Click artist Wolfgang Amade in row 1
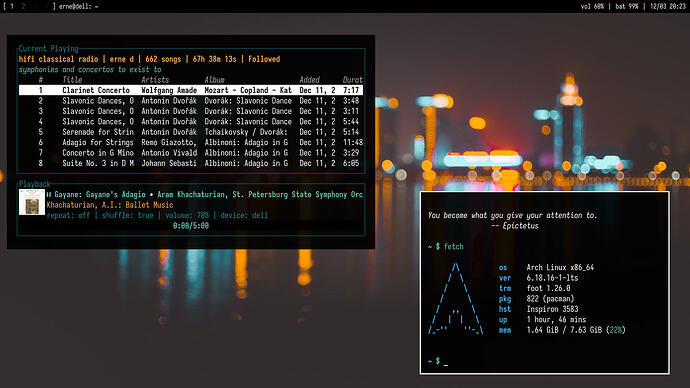The height and width of the screenshot is (388, 690). coord(169,90)
